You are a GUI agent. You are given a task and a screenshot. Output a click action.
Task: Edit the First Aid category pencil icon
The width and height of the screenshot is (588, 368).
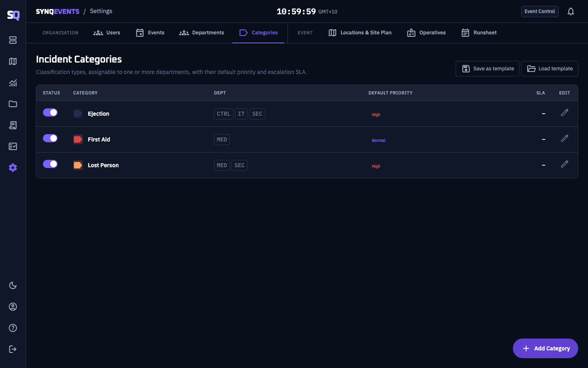click(x=565, y=138)
